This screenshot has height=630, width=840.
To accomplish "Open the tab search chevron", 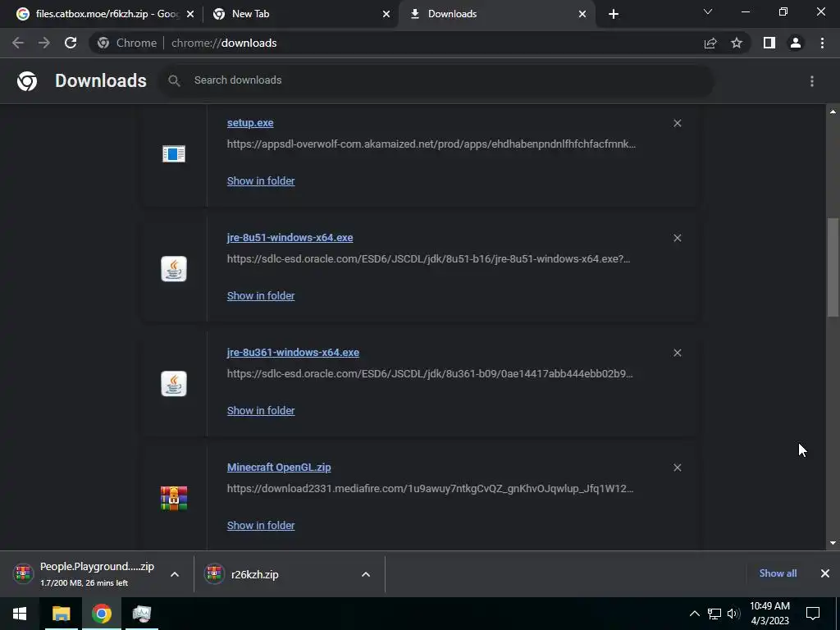I will pos(708,11).
